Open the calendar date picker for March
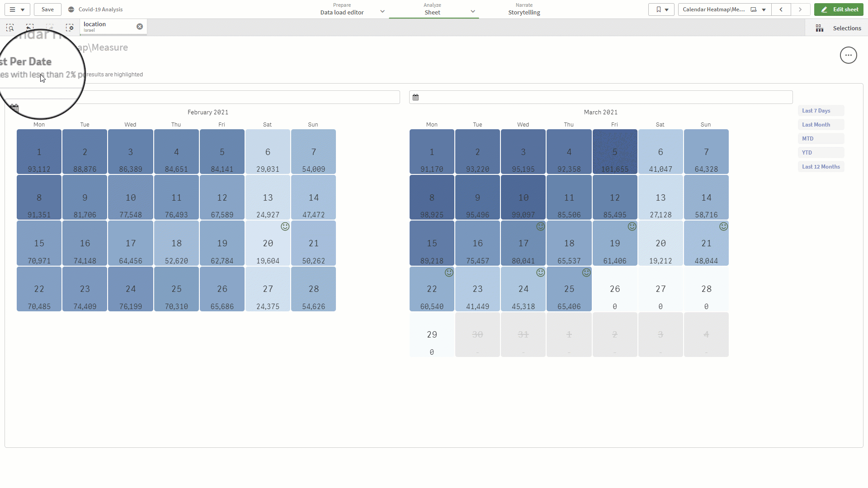Viewport: 868px width, 488px height. [416, 97]
